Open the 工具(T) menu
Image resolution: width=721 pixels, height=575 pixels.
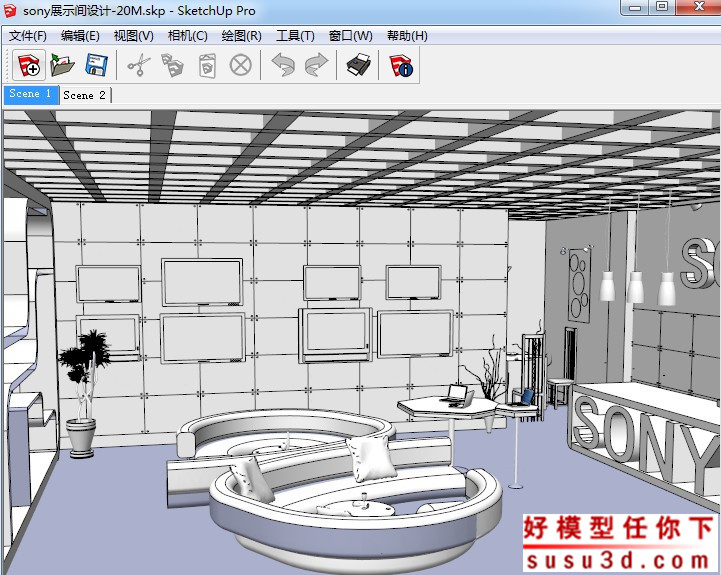pos(295,36)
